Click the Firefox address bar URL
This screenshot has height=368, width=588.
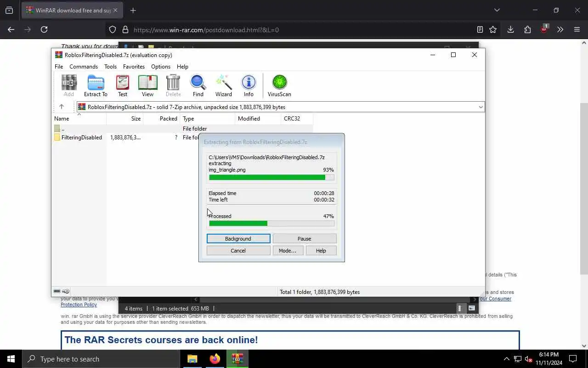tap(206, 30)
